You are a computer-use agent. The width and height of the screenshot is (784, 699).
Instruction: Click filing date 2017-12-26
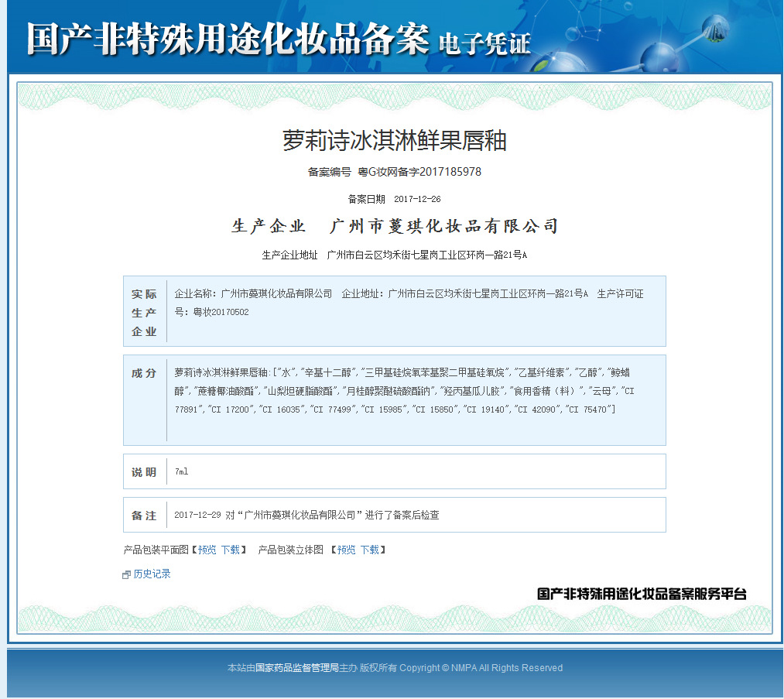point(417,199)
